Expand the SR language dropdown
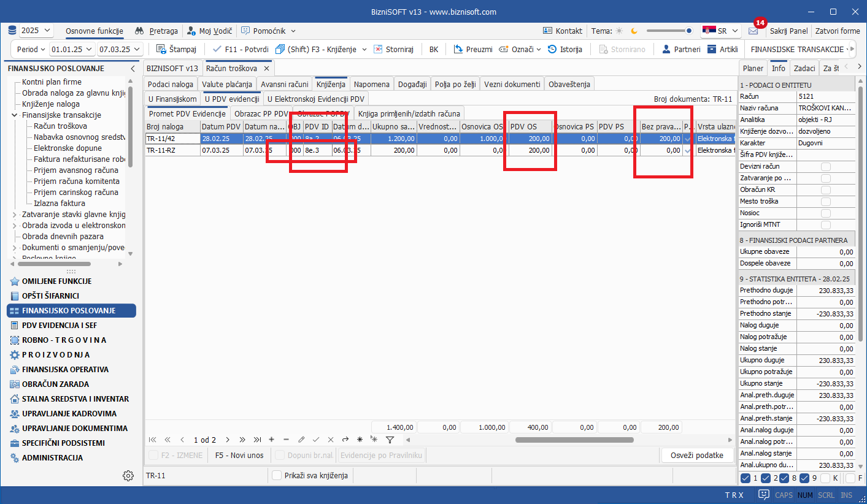 tap(721, 31)
